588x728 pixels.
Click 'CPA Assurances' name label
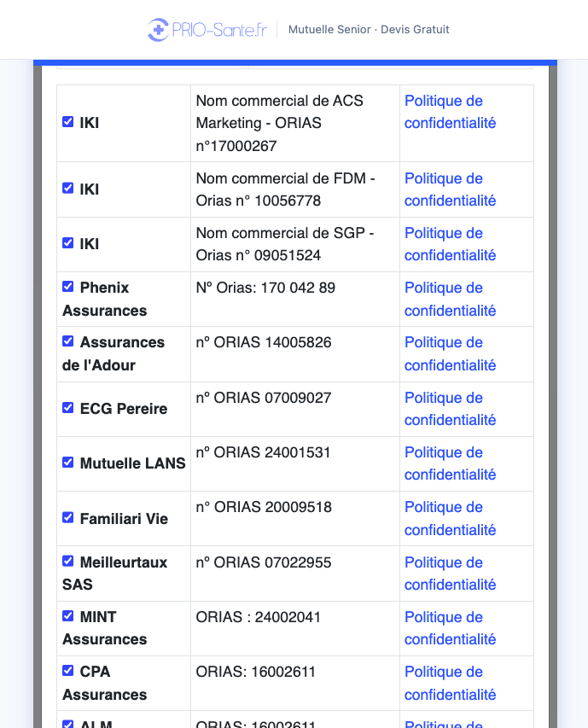pyautogui.click(x=104, y=684)
